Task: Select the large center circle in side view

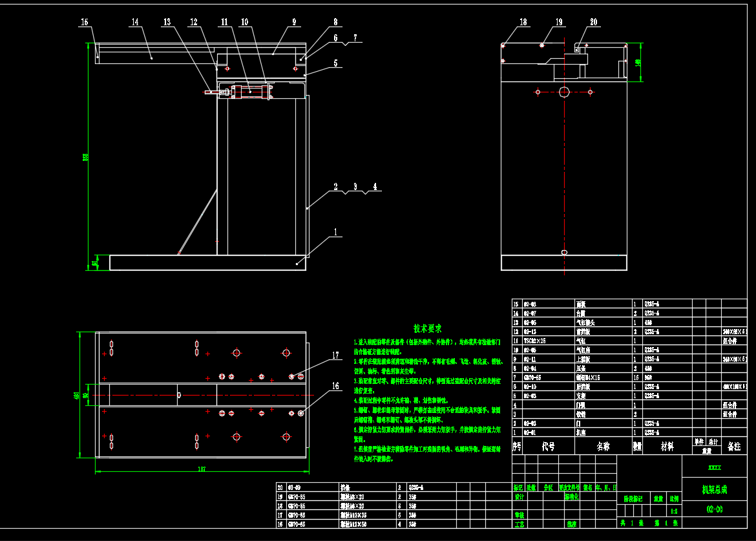Action: point(564,92)
